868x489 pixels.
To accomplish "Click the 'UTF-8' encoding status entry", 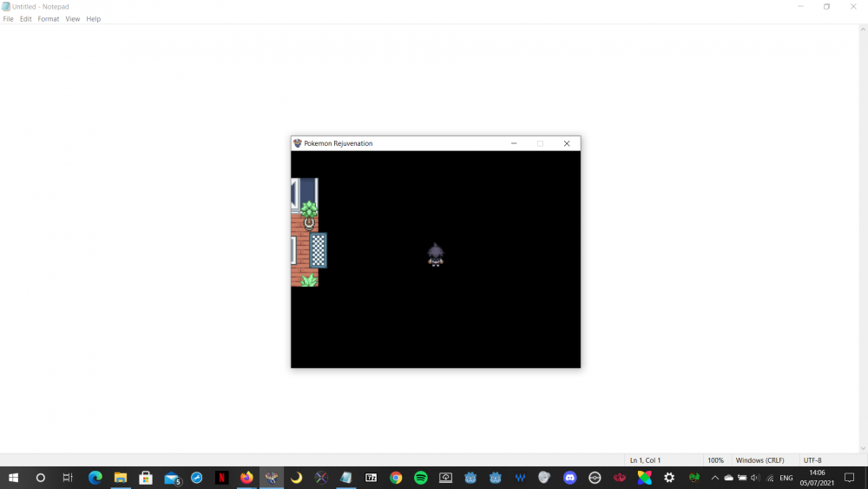I will 812,460.
